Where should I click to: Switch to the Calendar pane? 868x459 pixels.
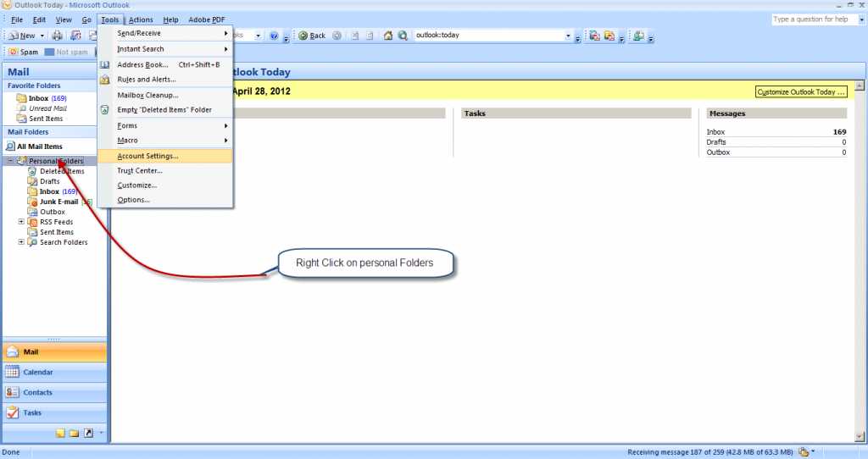[x=55, y=372]
